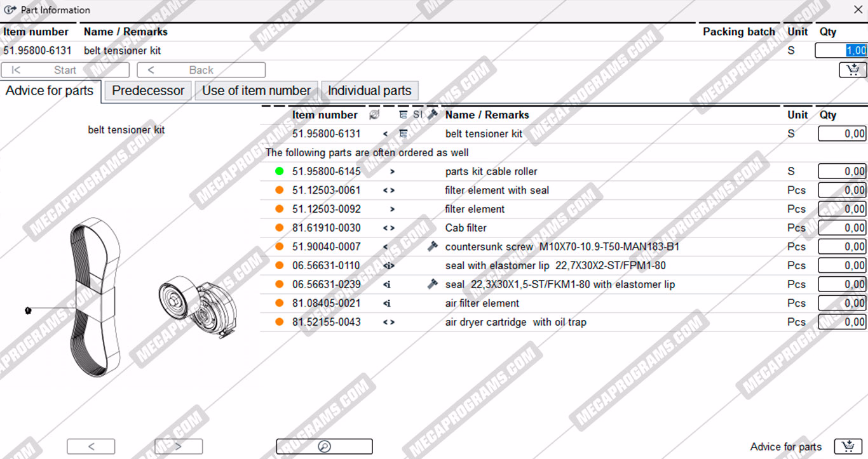Viewport: 868px width, 459px height.
Task: Click Qty field for air dryer cartridge
Action: [842, 322]
